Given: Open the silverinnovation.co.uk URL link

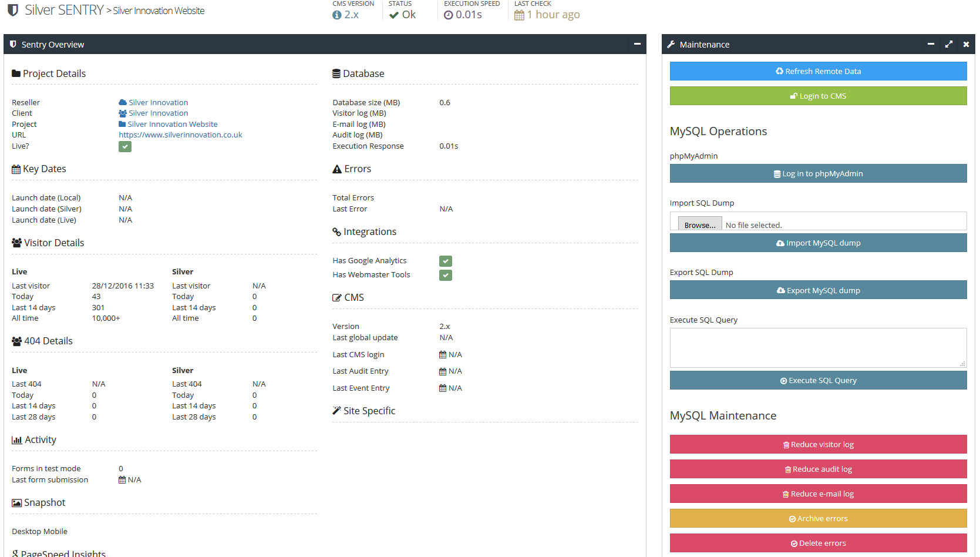Looking at the screenshot, I should [x=180, y=135].
